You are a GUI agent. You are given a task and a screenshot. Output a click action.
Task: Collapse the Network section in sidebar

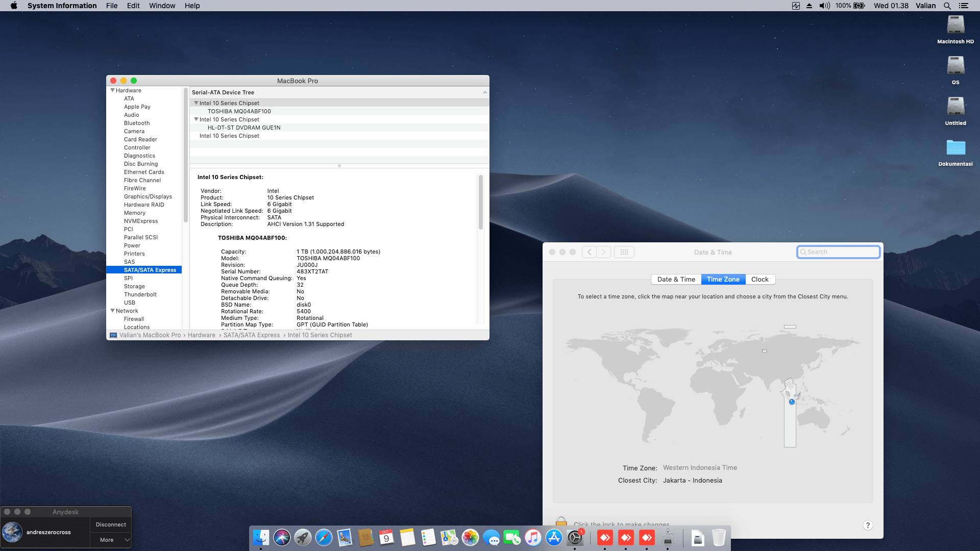(112, 311)
